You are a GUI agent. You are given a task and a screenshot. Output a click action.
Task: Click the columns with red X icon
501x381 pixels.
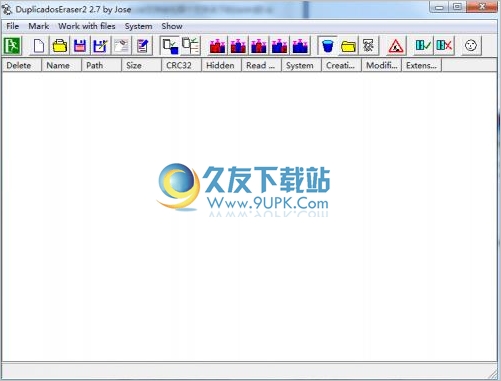pos(444,46)
